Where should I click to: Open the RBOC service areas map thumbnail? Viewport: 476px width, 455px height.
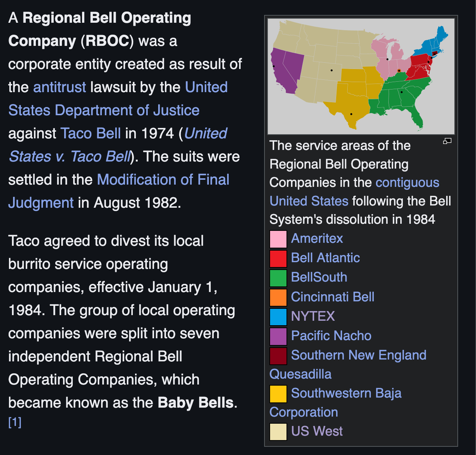[x=361, y=76]
